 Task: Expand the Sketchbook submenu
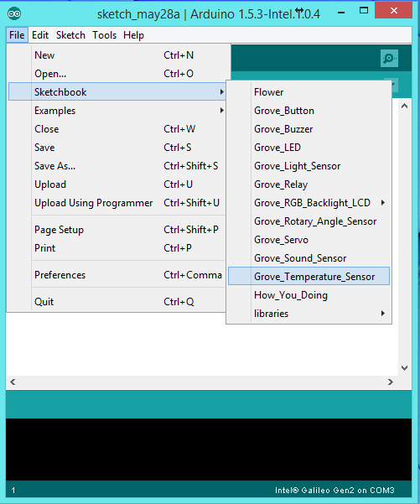(x=117, y=92)
